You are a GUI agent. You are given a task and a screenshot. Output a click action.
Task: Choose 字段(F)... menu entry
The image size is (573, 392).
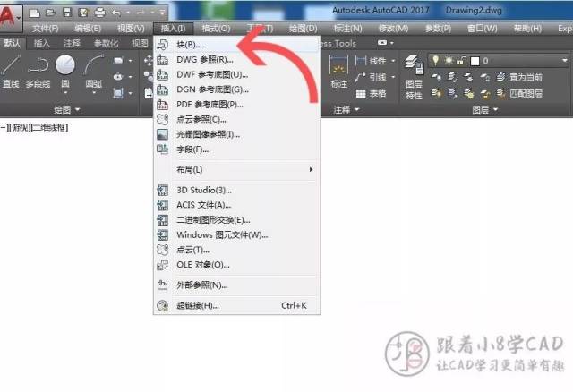coord(236,149)
